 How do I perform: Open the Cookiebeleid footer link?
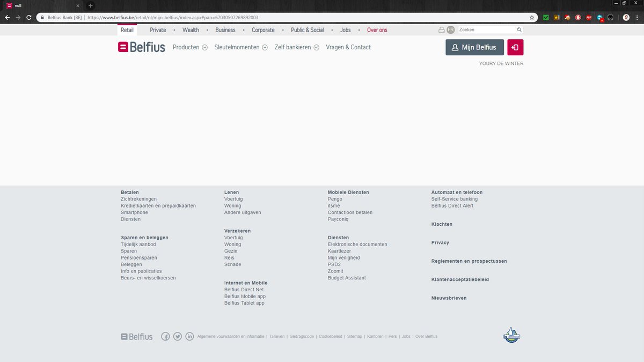point(330,337)
